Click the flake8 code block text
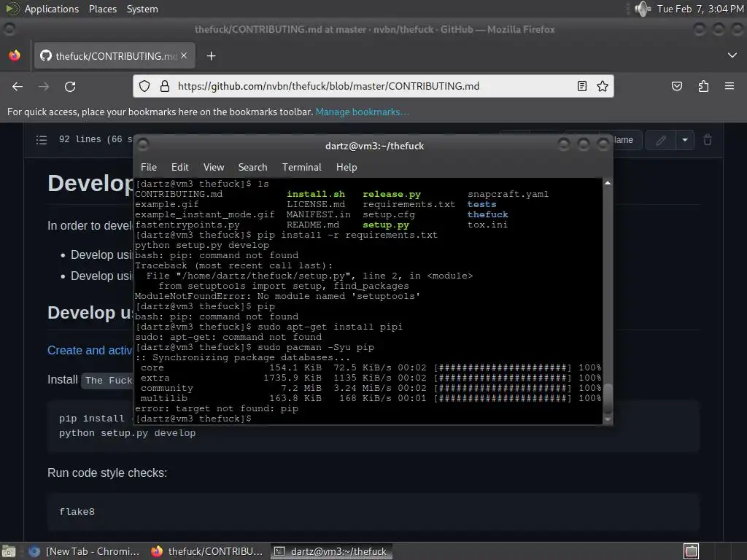Image resolution: width=747 pixels, height=560 pixels. tap(77, 511)
